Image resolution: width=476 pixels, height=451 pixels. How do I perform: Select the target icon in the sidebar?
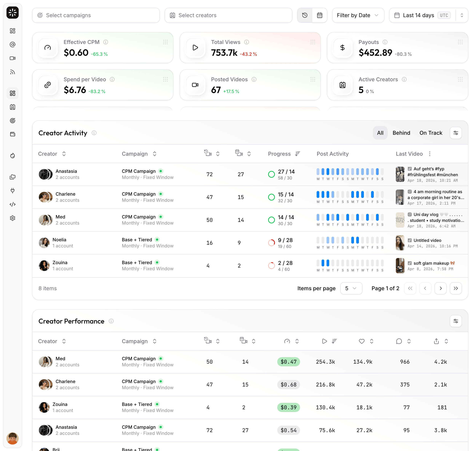click(x=13, y=121)
